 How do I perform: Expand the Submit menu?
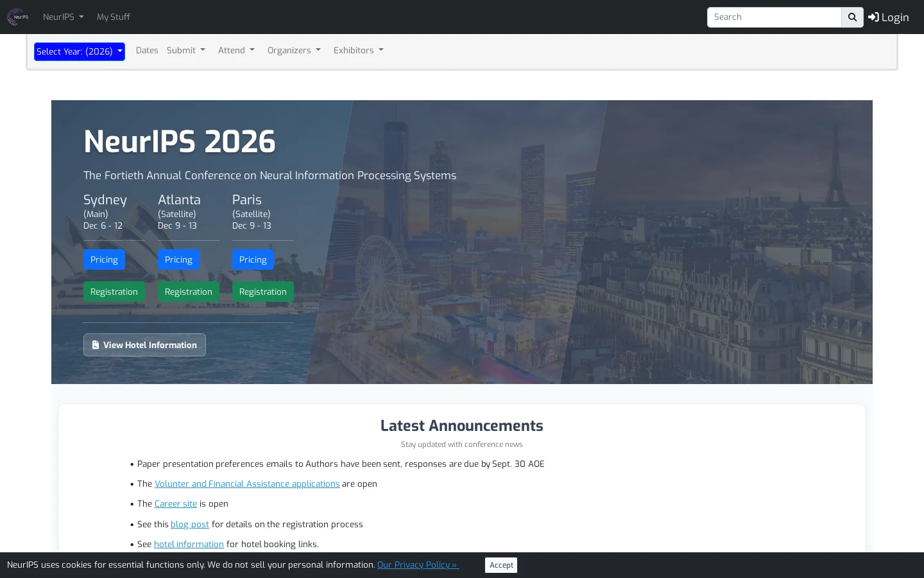[x=186, y=50]
